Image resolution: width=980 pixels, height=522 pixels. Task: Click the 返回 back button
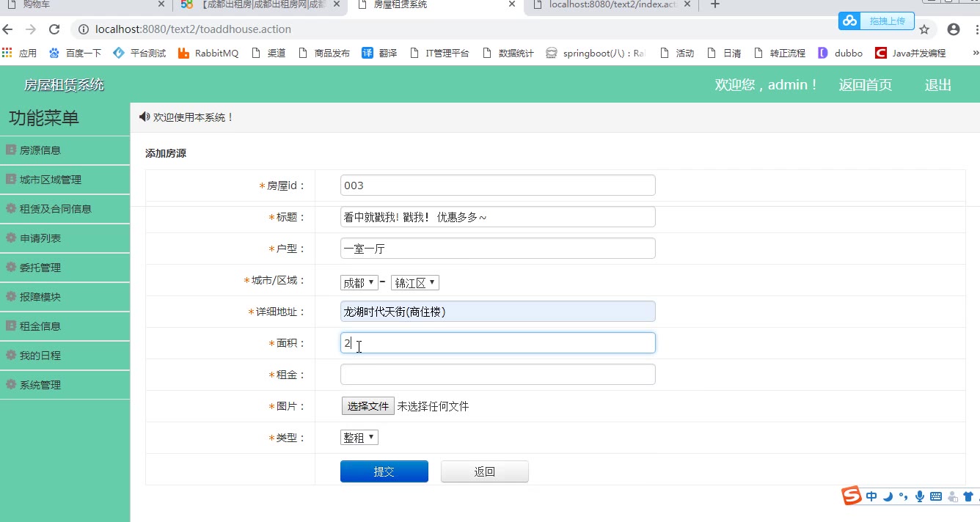coord(485,471)
